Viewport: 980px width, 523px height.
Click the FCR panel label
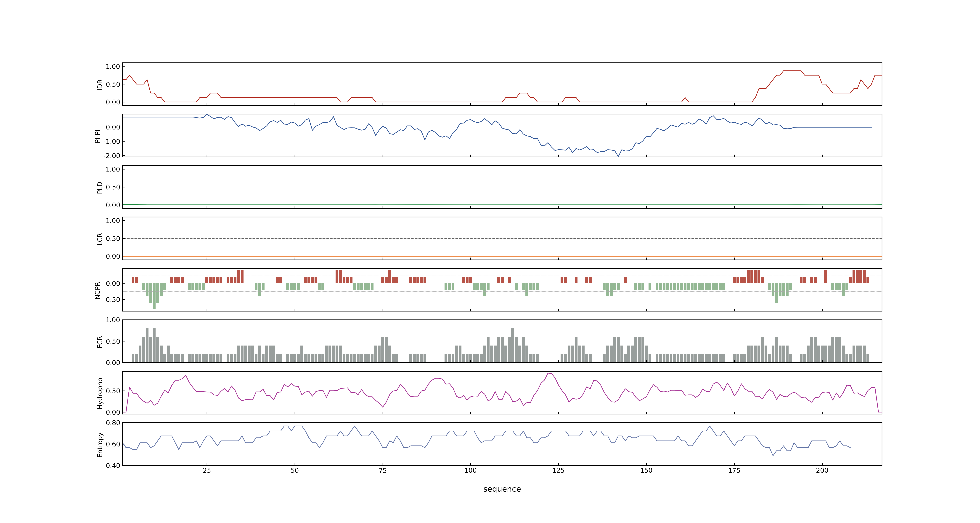[100, 341]
